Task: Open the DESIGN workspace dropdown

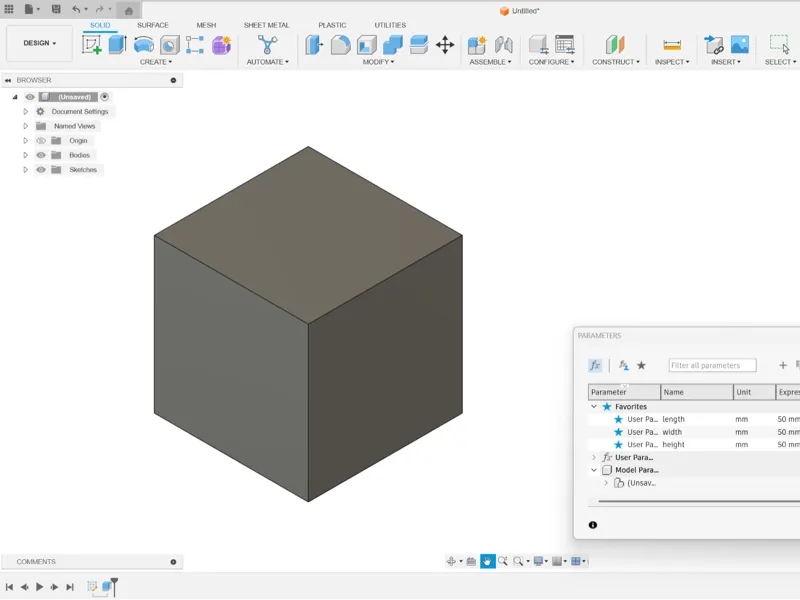Action: pyautogui.click(x=39, y=43)
